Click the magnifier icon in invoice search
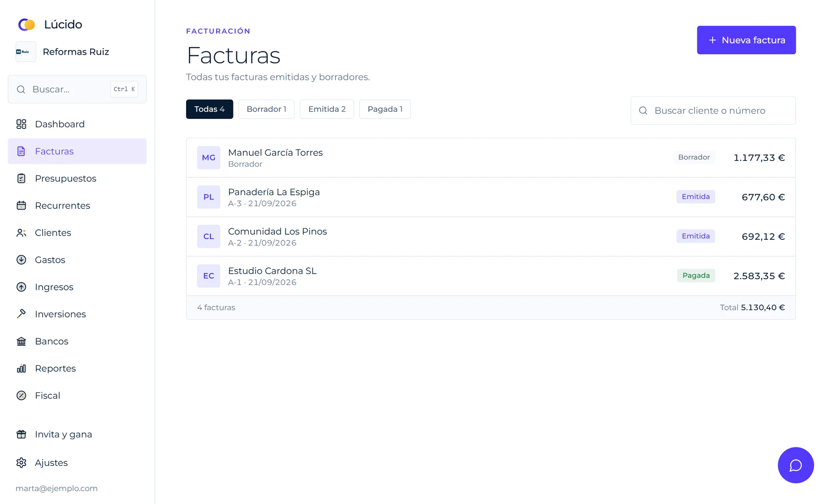Viewport: 827px width, 504px height. (x=643, y=111)
